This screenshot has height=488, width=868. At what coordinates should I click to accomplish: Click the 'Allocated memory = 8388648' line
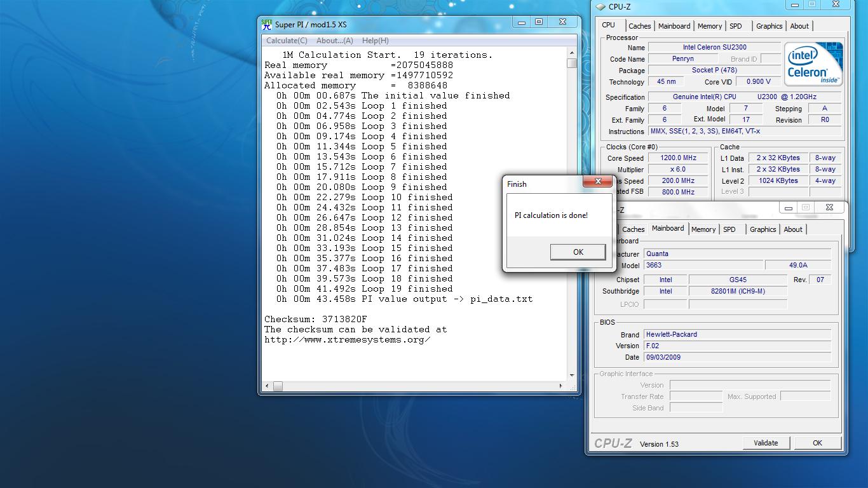(356, 85)
